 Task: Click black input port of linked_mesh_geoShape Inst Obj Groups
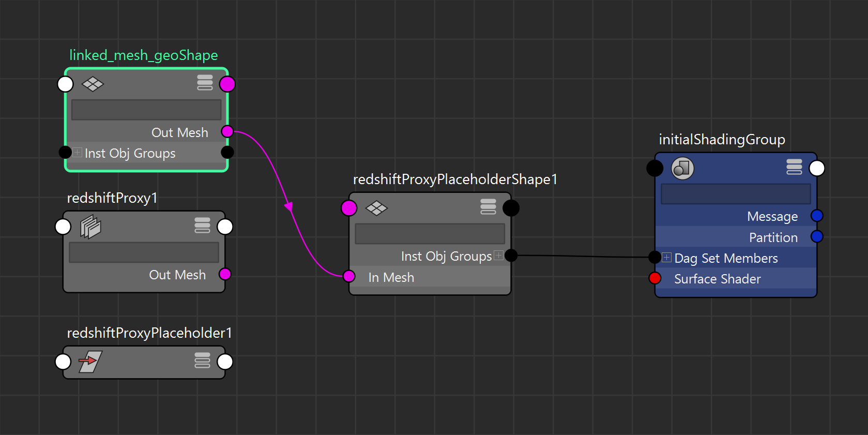click(65, 152)
